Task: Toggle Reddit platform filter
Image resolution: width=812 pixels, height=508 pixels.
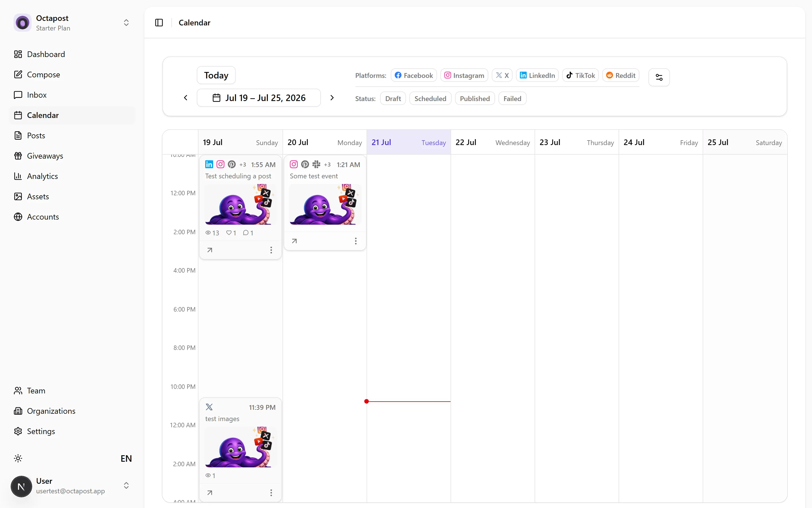Action: tap(621, 75)
